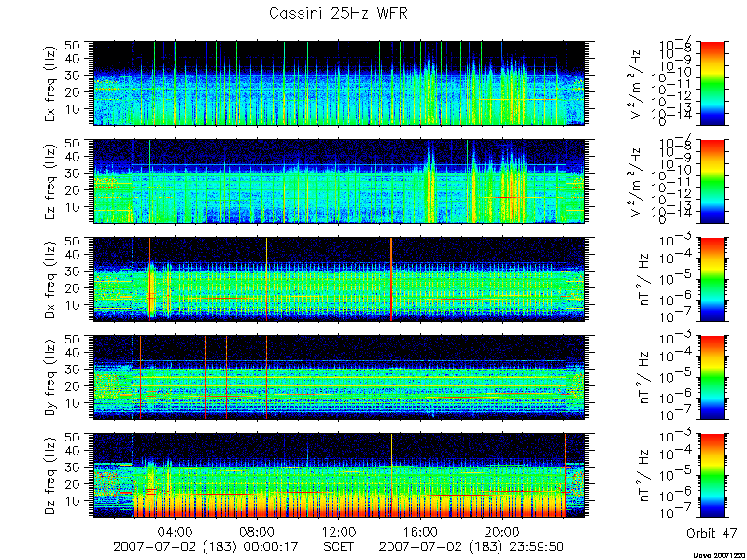Click the V²/m²/Hz units label beside Ex colorbar

[637, 83]
